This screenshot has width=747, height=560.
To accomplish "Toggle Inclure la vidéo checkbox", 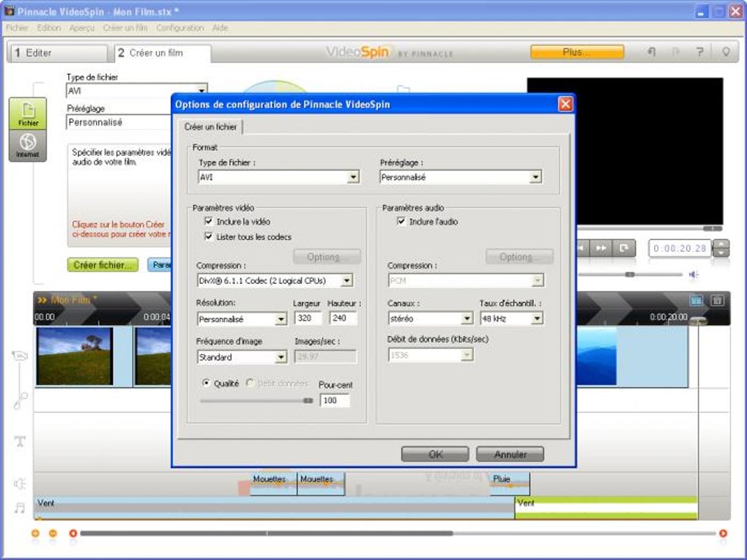I will 208,221.
